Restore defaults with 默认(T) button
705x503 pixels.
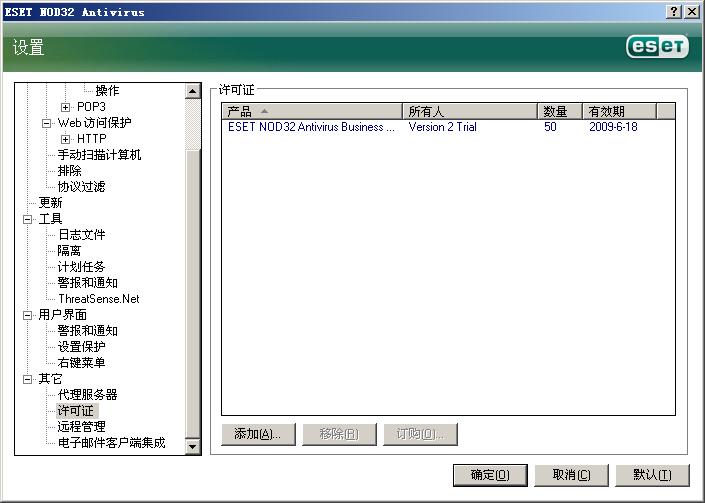pyautogui.click(x=652, y=475)
